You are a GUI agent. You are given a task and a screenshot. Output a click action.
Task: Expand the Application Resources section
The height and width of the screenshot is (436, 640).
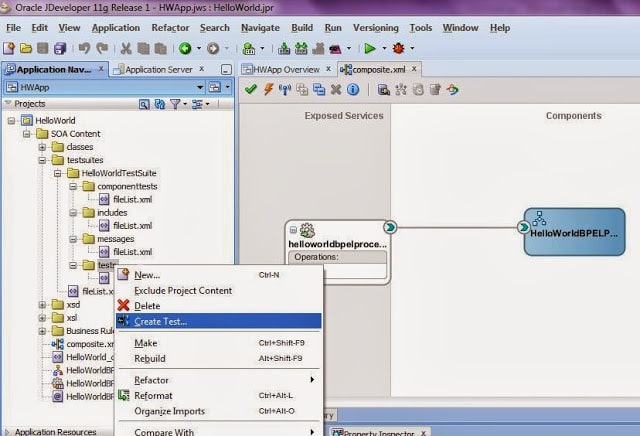tap(7, 432)
